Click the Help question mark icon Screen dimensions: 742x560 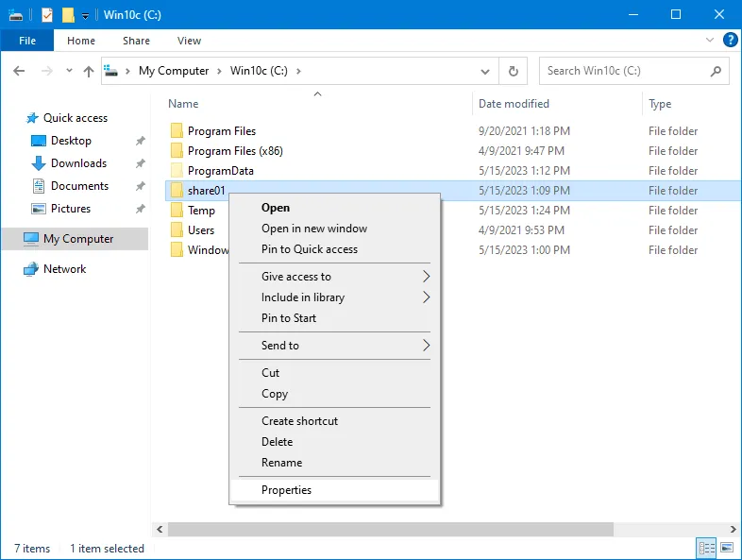(x=730, y=41)
